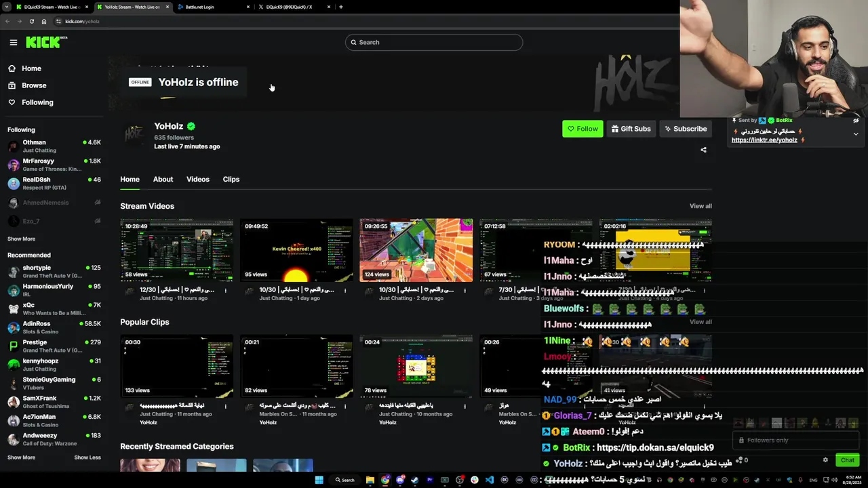The height and width of the screenshot is (488, 868).
Task: Open the Kick sidebar hamburger menu
Action: coord(14,42)
